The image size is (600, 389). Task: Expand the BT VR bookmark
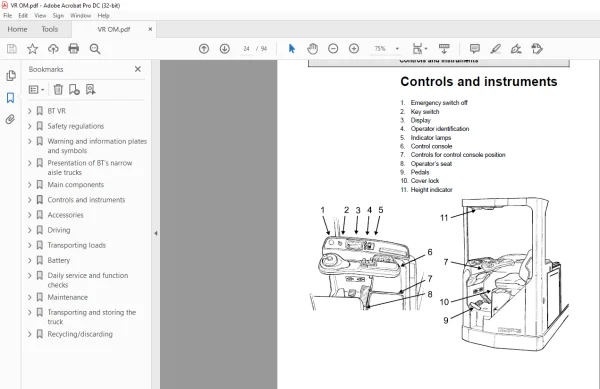pyautogui.click(x=30, y=111)
